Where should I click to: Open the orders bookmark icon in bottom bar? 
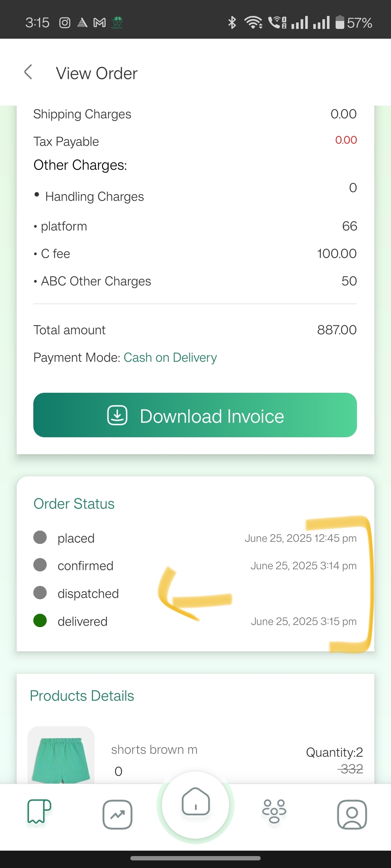(x=39, y=811)
